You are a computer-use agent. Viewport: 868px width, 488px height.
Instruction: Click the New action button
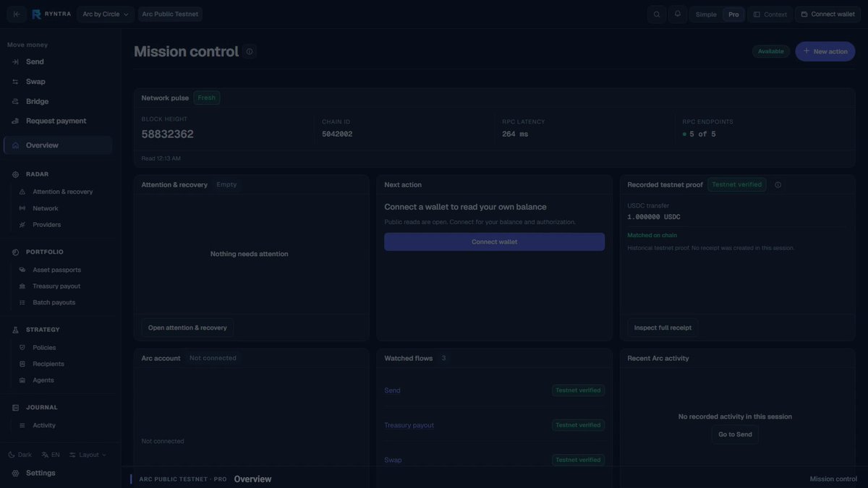(x=825, y=51)
